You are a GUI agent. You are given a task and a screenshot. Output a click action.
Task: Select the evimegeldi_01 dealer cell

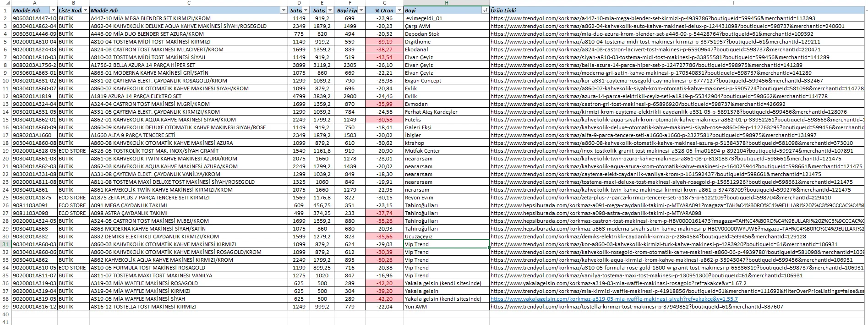447,18
